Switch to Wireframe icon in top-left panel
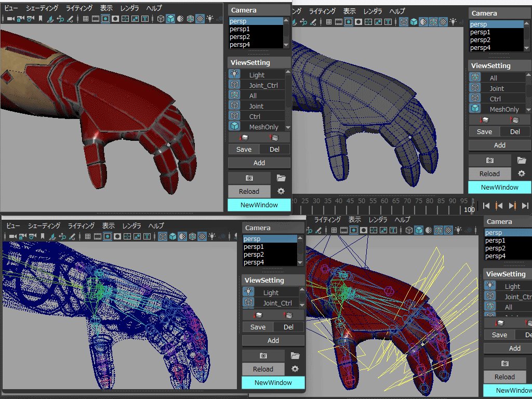The image size is (532, 399). pyautogui.click(x=161, y=19)
